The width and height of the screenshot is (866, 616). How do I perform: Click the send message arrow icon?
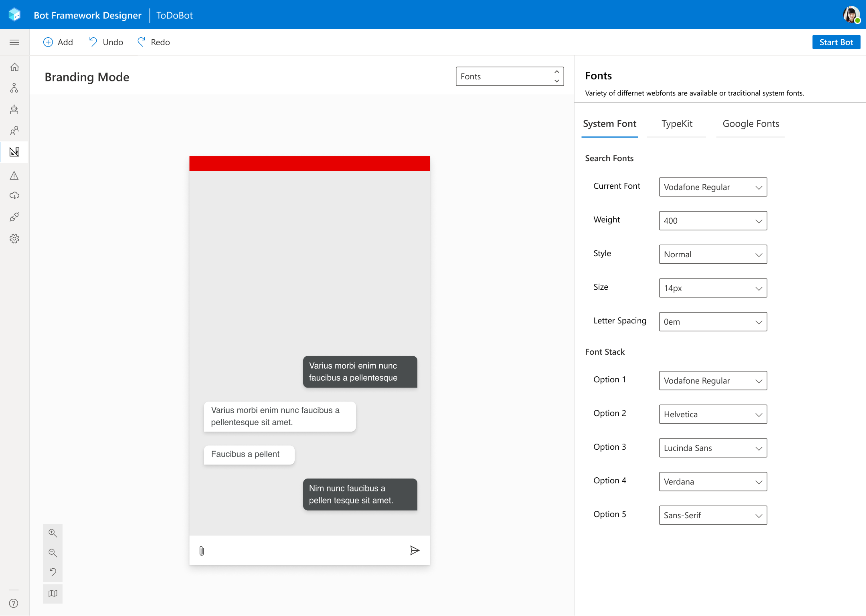tap(415, 551)
